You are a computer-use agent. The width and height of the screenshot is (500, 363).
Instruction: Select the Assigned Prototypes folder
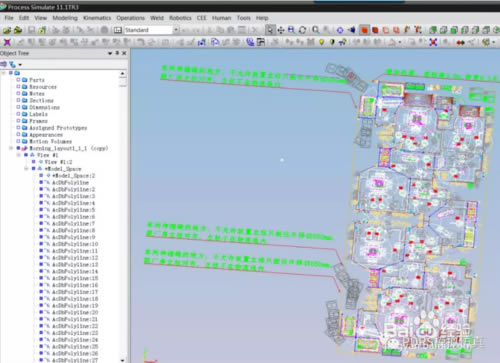click(x=58, y=128)
